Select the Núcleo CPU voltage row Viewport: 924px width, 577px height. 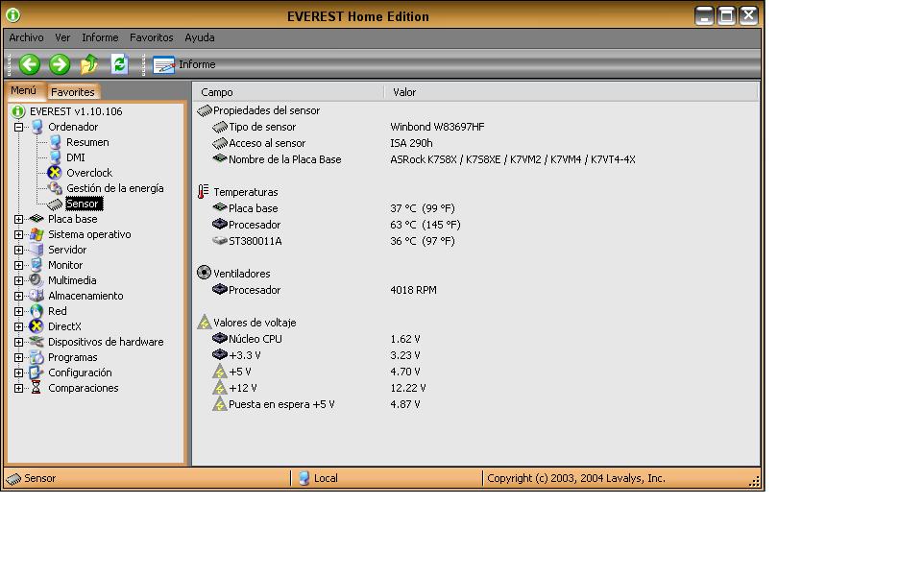[474, 339]
